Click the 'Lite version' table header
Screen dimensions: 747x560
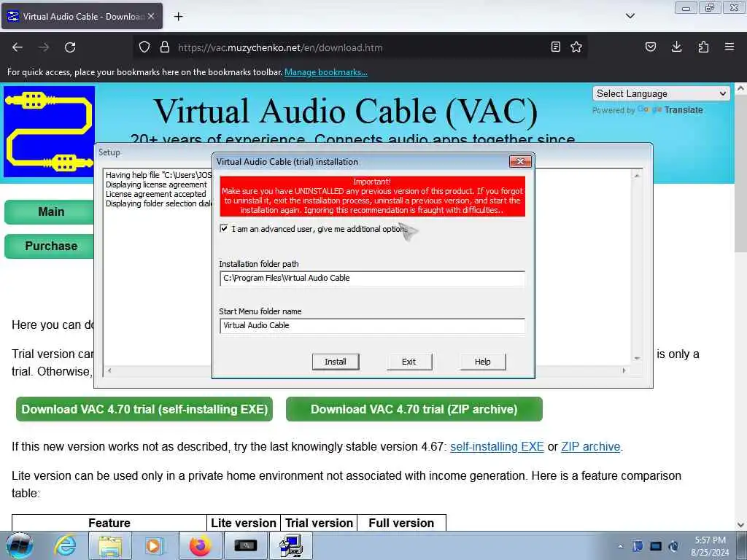[244, 523]
